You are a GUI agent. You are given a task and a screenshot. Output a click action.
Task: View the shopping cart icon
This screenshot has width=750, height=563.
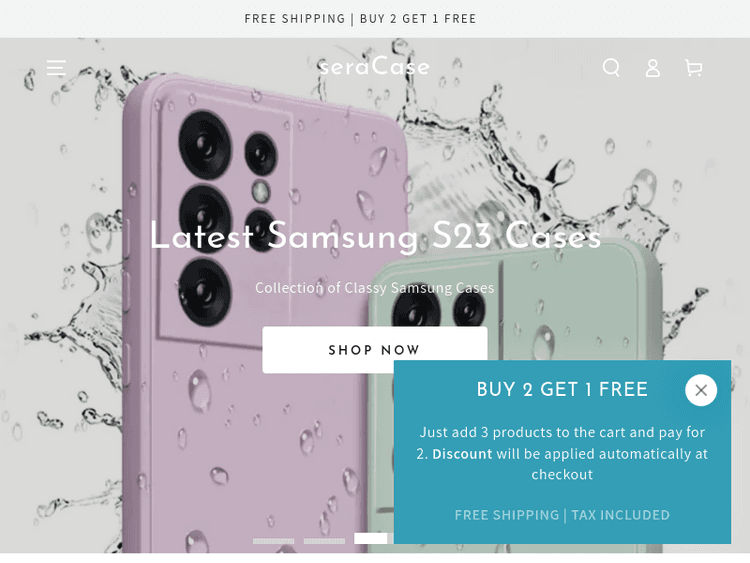point(694,68)
